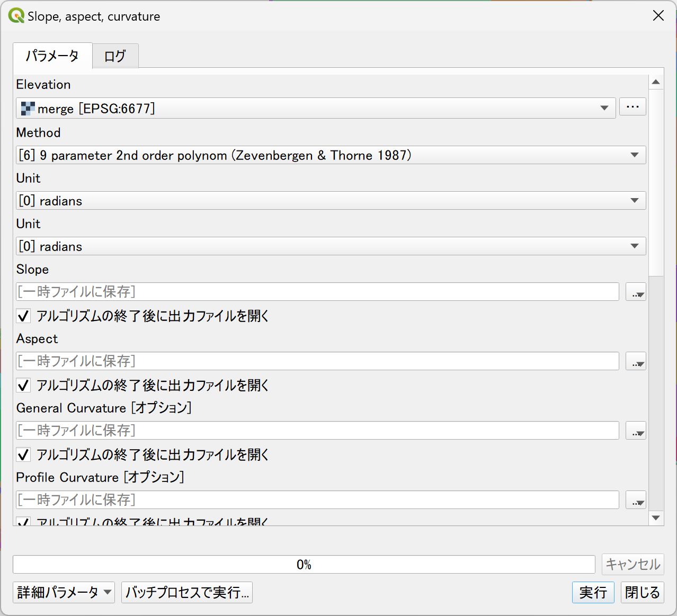Click scrollbar up arrow in parameters panel

pyautogui.click(x=656, y=82)
